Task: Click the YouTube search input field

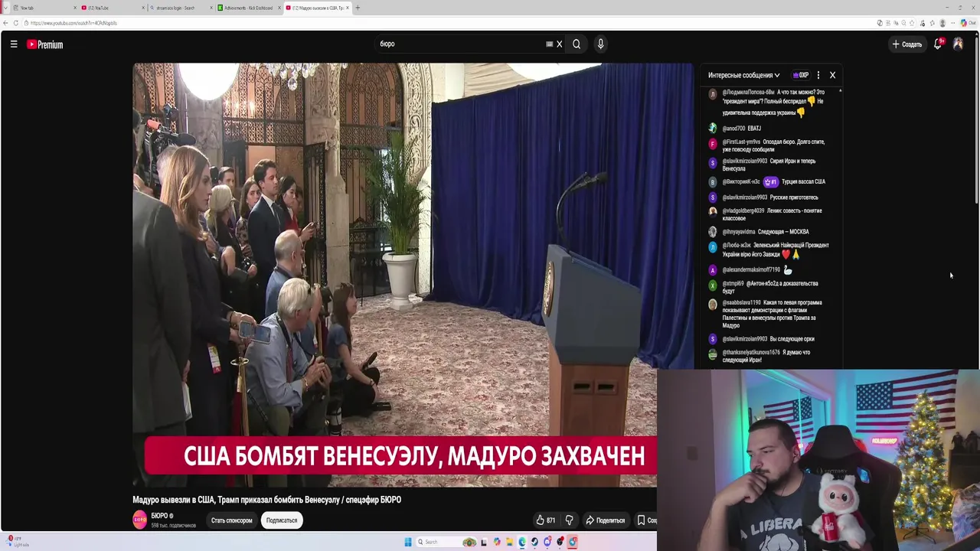Action: (x=459, y=44)
